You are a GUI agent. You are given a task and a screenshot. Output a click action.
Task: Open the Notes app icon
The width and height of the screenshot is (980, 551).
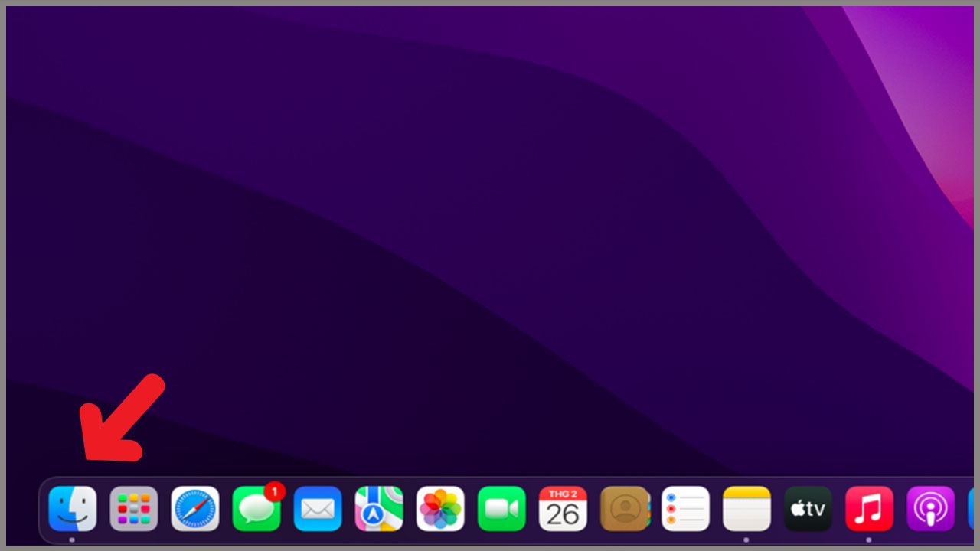(746, 509)
